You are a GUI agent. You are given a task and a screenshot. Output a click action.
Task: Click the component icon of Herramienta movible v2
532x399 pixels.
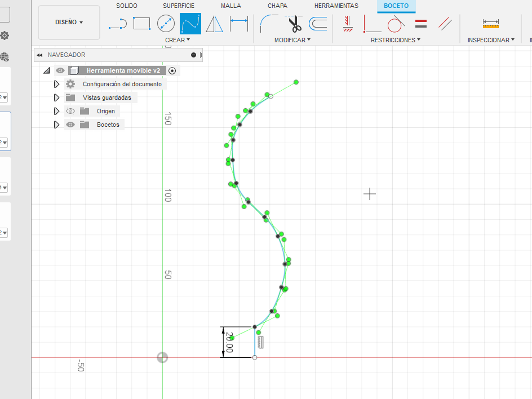(x=74, y=70)
